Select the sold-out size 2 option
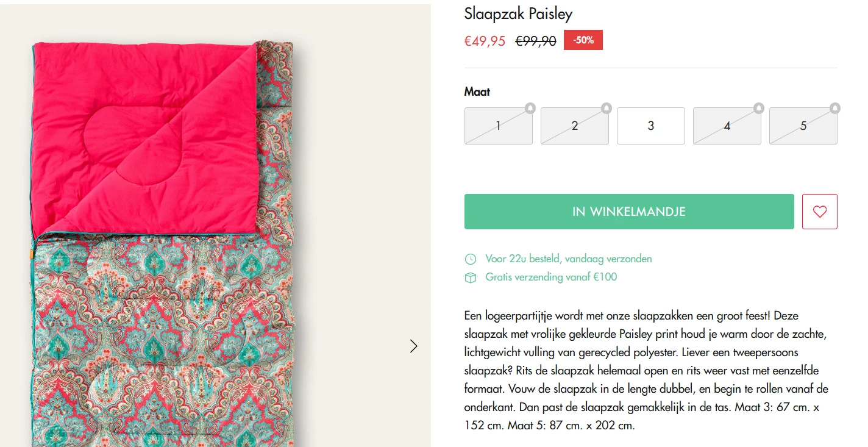The height and width of the screenshot is (447, 868). pos(574,126)
